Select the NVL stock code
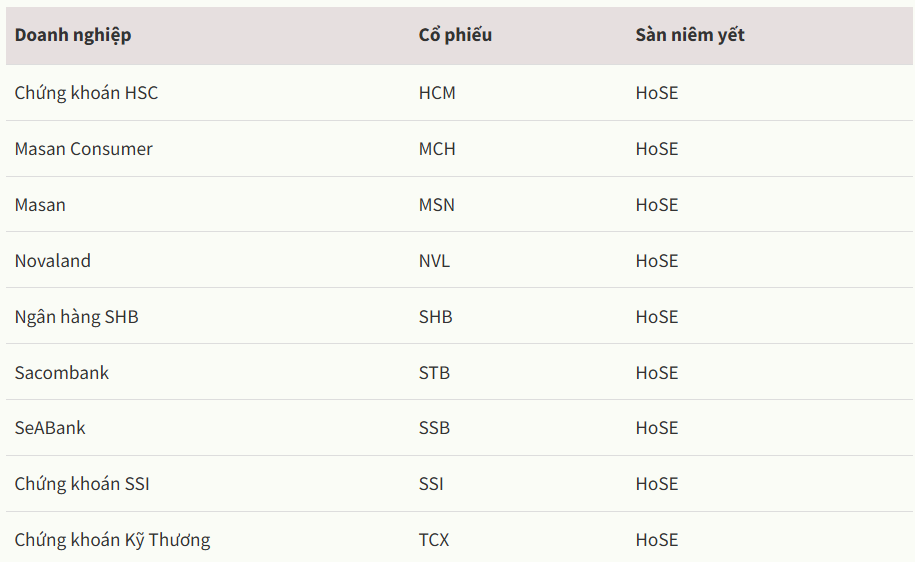This screenshot has height=562, width=915. point(434,261)
